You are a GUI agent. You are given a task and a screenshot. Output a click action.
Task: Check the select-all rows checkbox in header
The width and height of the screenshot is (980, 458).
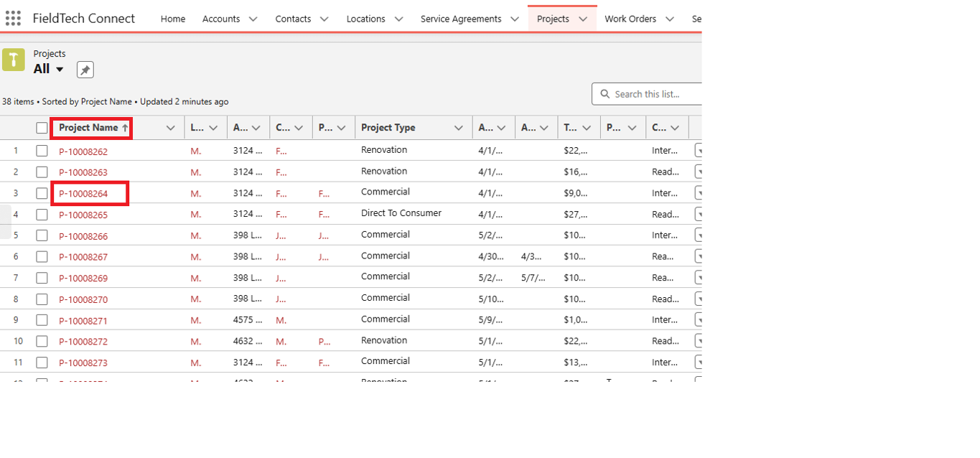tap(42, 128)
